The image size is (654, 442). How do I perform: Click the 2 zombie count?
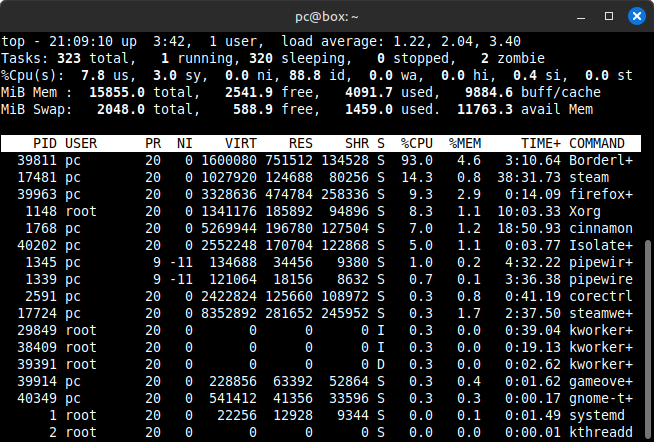coord(485,58)
